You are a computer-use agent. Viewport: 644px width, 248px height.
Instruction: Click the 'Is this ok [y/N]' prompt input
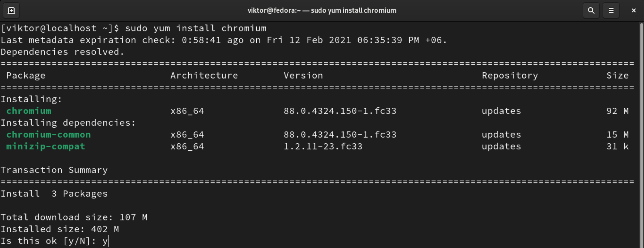point(105,241)
